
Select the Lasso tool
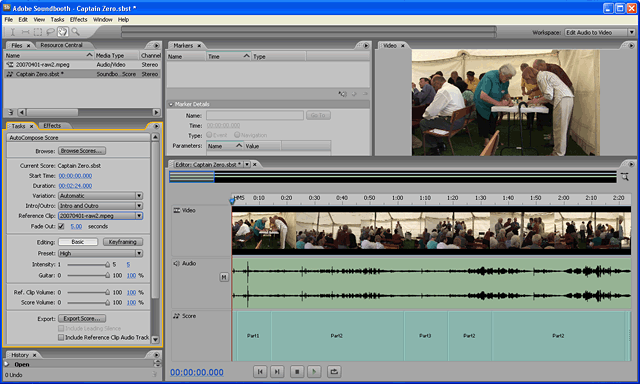click(x=50, y=32)
